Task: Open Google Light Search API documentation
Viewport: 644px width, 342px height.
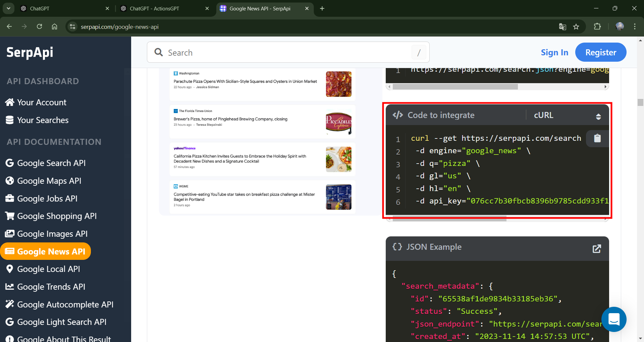Action: (62, 322)
